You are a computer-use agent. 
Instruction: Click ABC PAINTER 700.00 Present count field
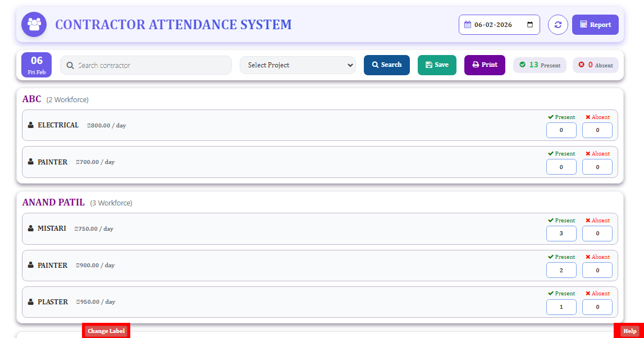click(x=561, y=167)
